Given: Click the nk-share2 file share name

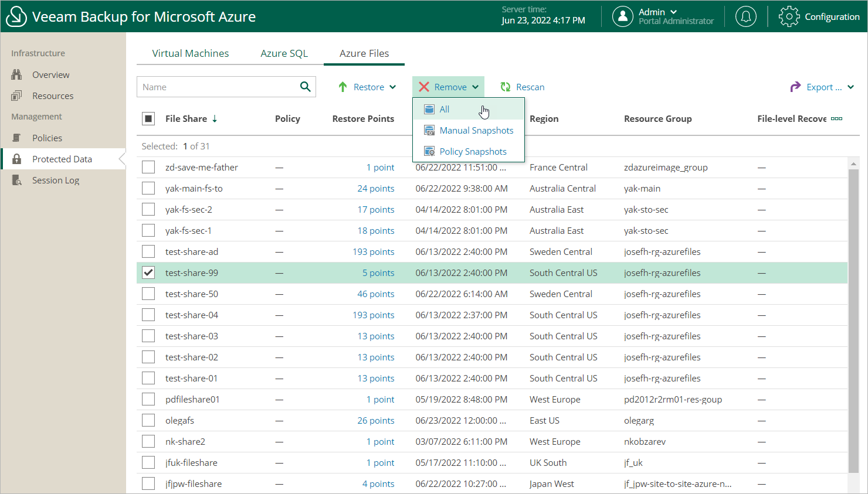Looking at the screenshot, I should (185, 441).
